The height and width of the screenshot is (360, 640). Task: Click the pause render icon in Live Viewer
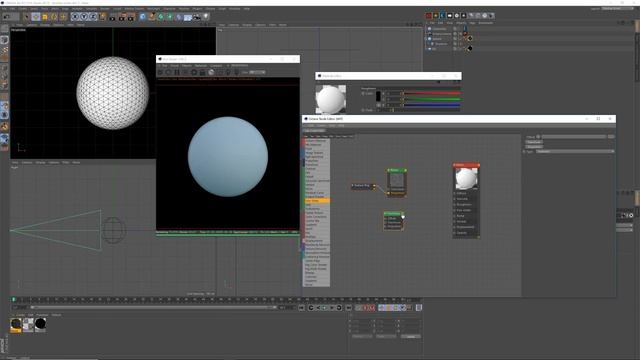click(177, 72)
